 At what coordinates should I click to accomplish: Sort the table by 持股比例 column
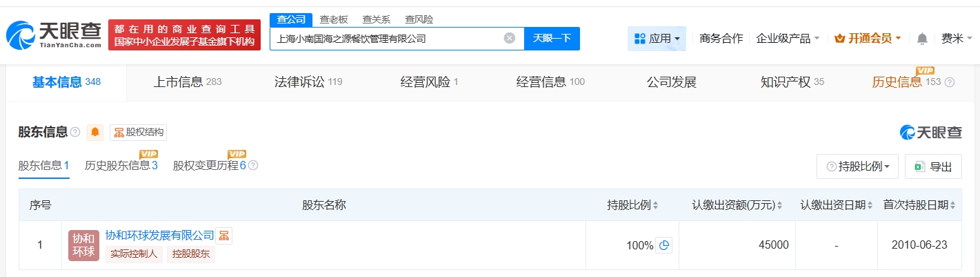click(655, 205)
